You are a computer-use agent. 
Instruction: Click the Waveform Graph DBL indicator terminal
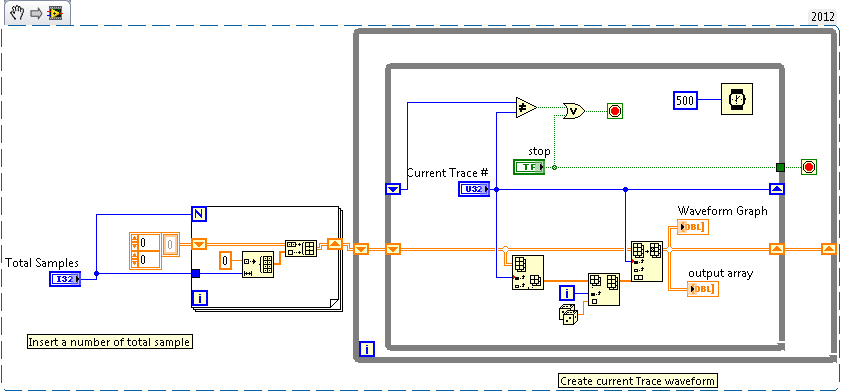[692, 227]
